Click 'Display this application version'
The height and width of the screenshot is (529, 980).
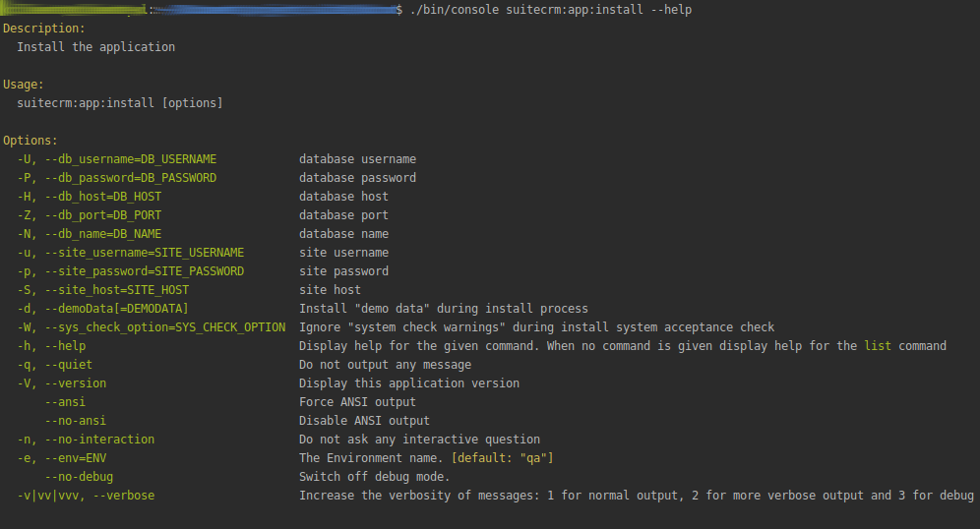409,384
